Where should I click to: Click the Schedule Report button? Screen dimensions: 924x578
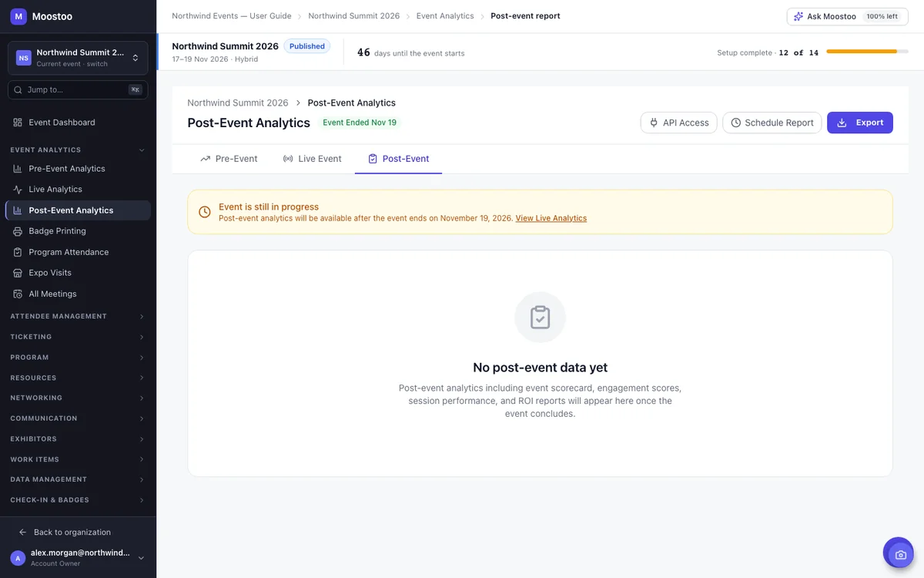pyautogui.click(x=772, y=123)
